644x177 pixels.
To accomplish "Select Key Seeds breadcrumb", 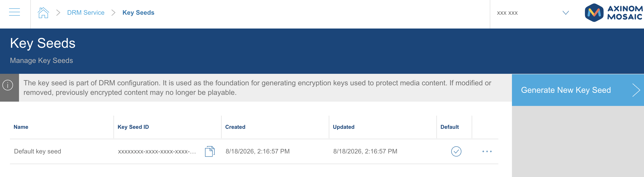I will click(138, 12).
